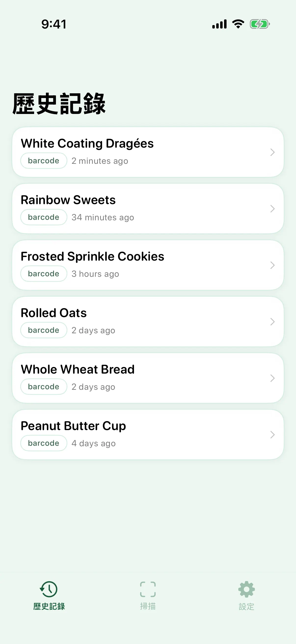Open the Peanut Butter Cup record

148,434
